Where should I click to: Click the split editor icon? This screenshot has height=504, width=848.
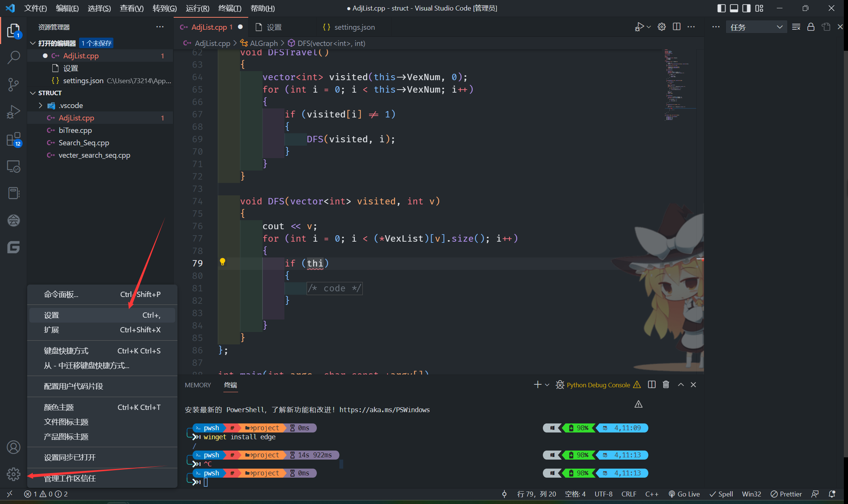point(677,27)
